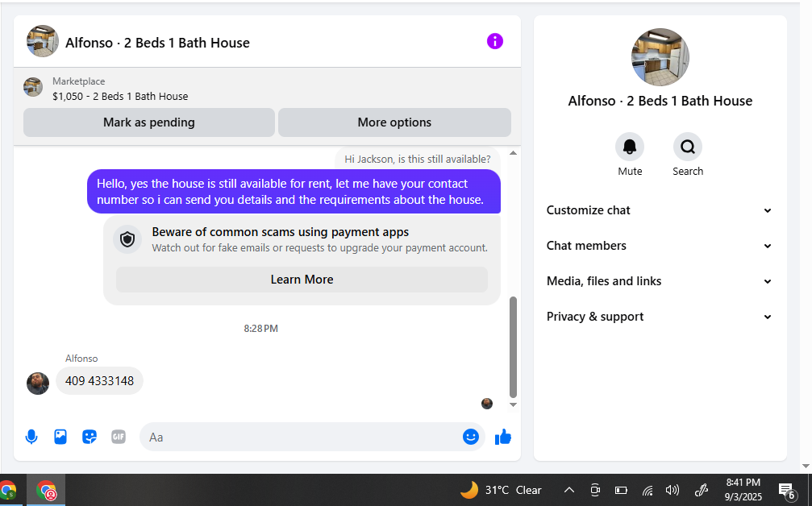The image size is (812, 506).
Task: Click 'Hi Jackson, is this still available?' message
Action: click(418, 160)
